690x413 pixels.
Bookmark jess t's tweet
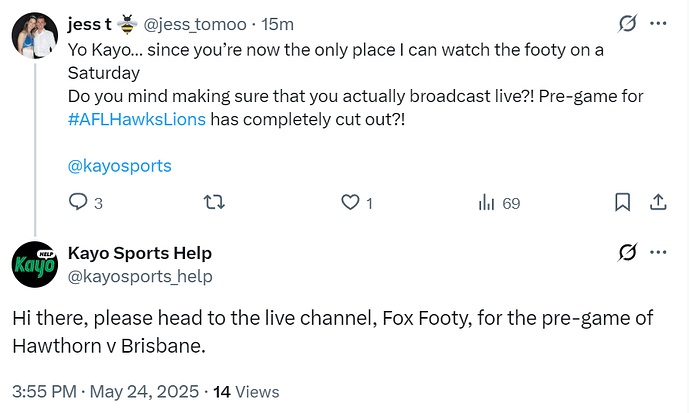point(622,203)
